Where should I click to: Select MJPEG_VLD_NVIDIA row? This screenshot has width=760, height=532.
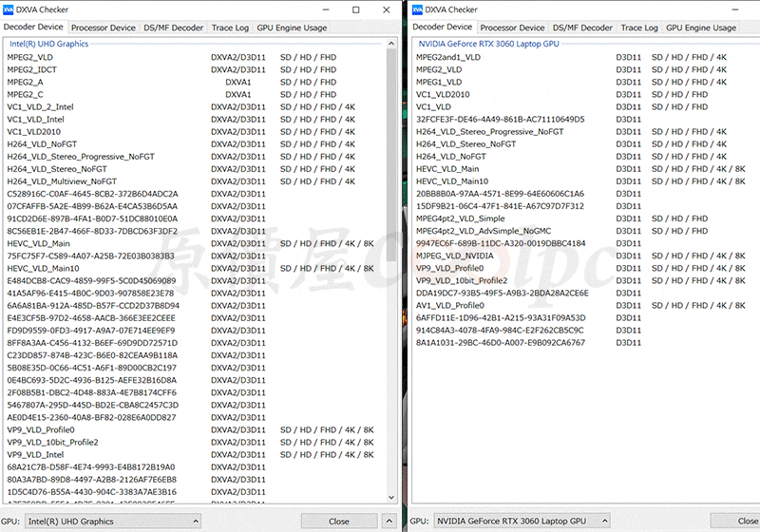point(586,256)
